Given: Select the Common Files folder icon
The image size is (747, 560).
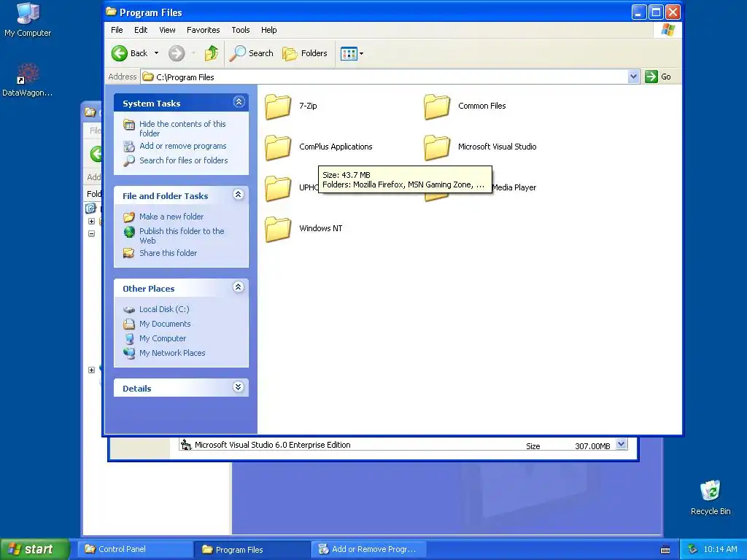Looking at the screenshot, I should 437,106.
